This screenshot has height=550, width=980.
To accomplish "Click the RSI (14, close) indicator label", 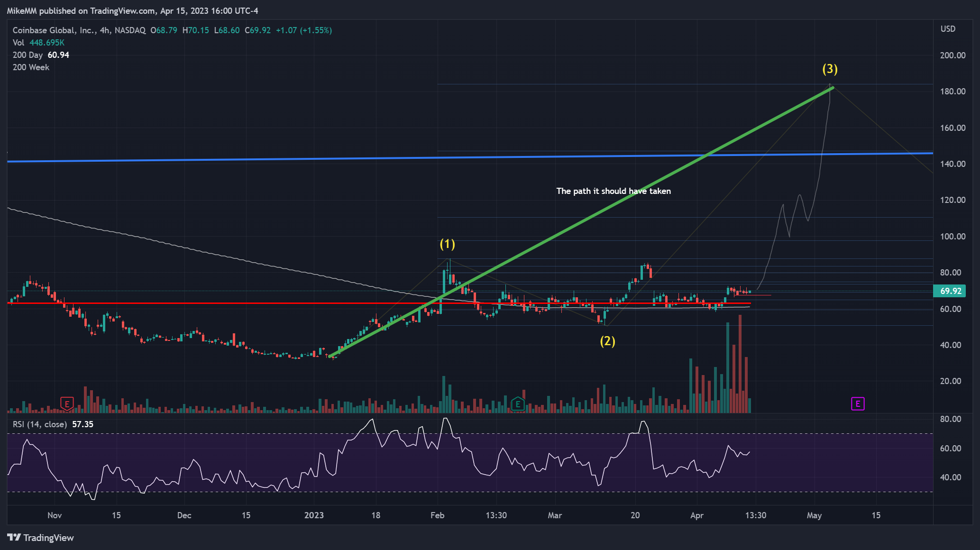I will (x=40, y=424).
